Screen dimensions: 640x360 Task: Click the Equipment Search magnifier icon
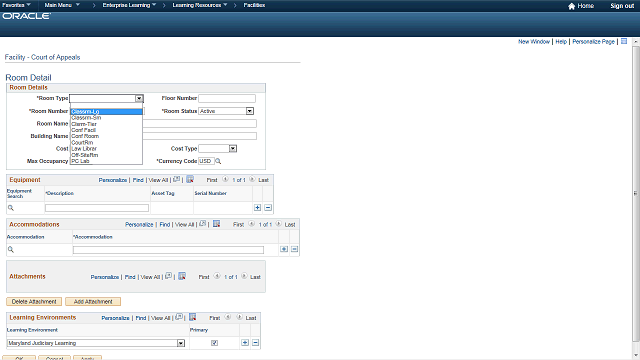11,208
